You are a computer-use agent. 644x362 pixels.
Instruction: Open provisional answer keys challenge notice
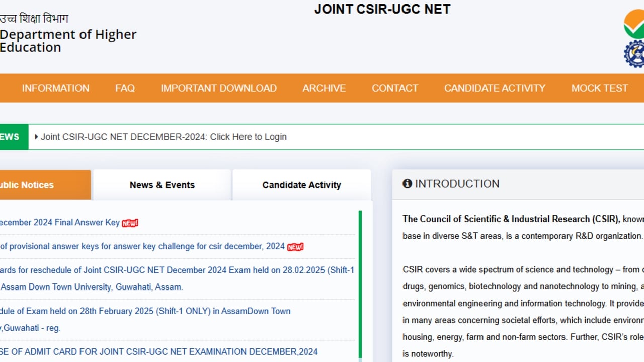pyautogui.click(x=142, y=246)
